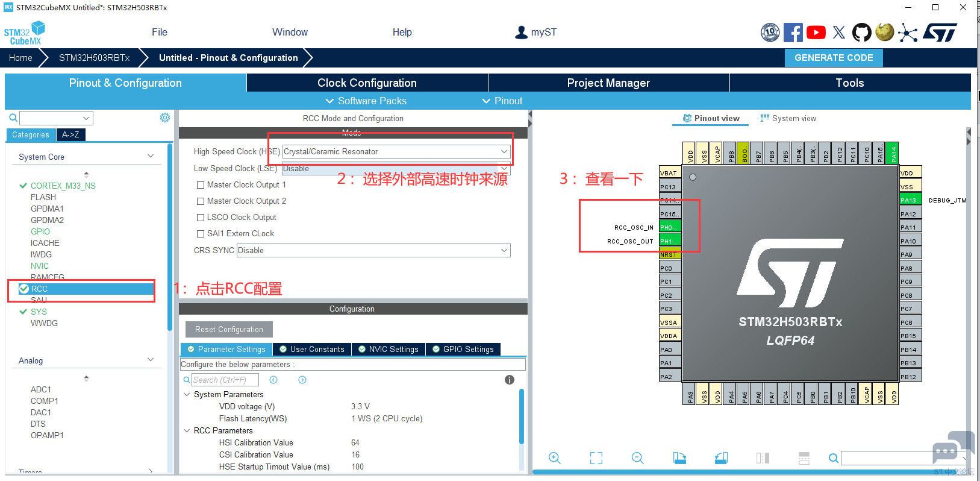
Task: Click the GENERATE CODE button
Action: click(834, 58)
